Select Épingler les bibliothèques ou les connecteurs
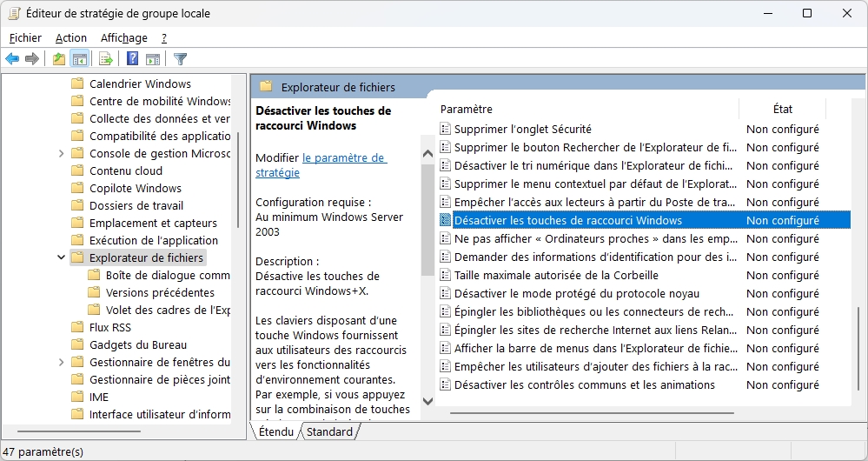 point(594,312)
